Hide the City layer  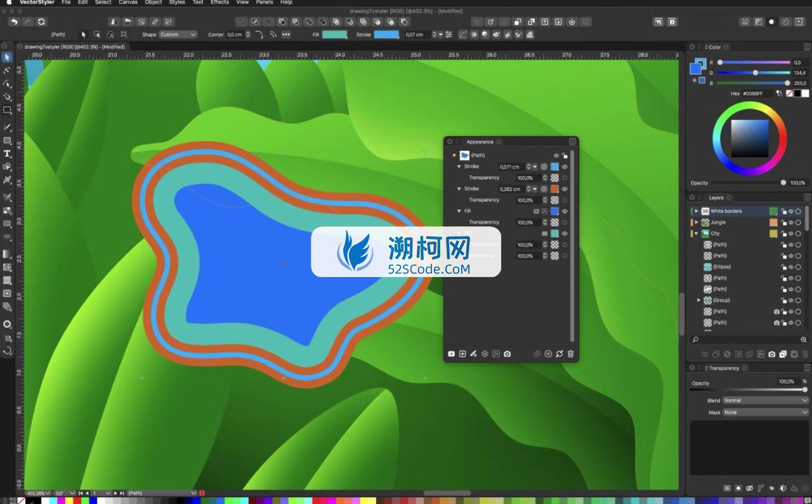(790, 233)
